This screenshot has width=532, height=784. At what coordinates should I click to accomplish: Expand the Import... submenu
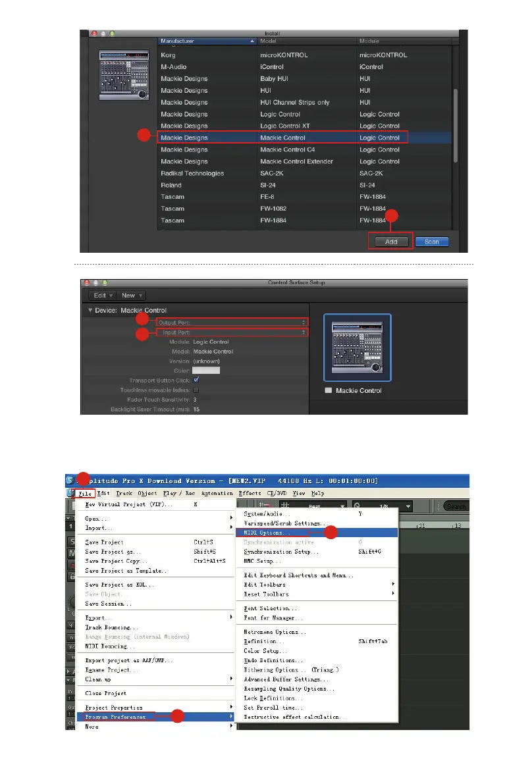pos(155,527)
